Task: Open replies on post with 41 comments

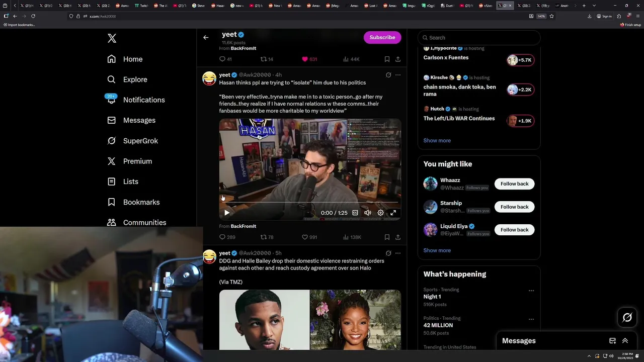Action: pyautogui.click(x=225, y=59)
